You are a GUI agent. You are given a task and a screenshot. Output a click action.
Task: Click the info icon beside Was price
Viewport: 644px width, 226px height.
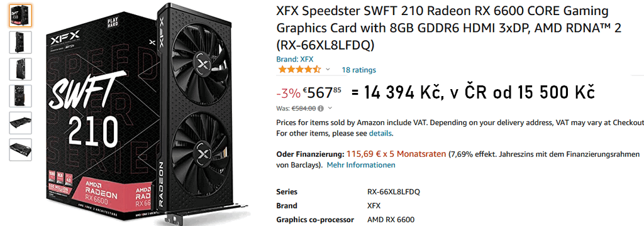pyautogui.click(x=321, y=109)
